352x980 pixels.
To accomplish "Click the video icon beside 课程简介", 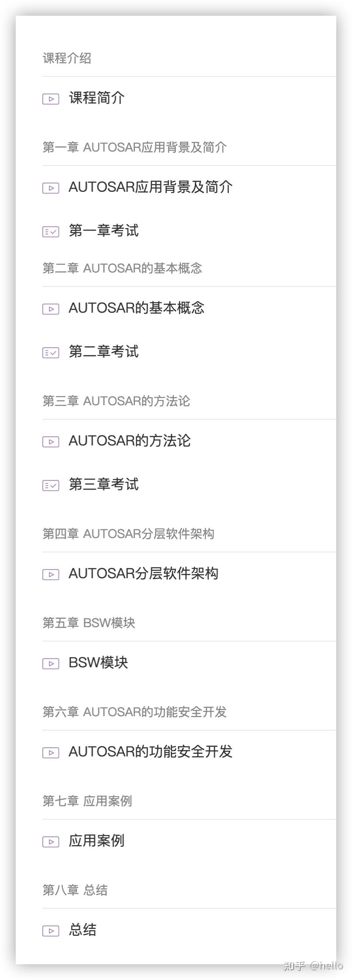I will (51, 99).
